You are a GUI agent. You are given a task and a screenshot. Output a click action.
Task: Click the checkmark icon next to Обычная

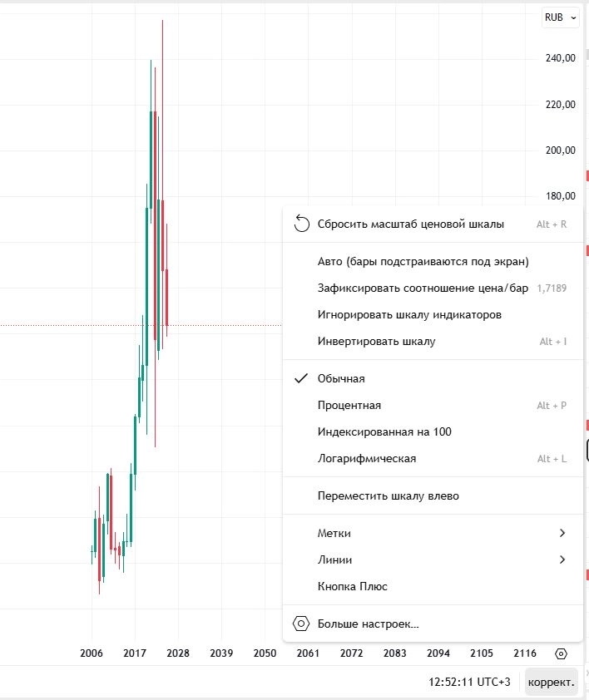(301, 378)
